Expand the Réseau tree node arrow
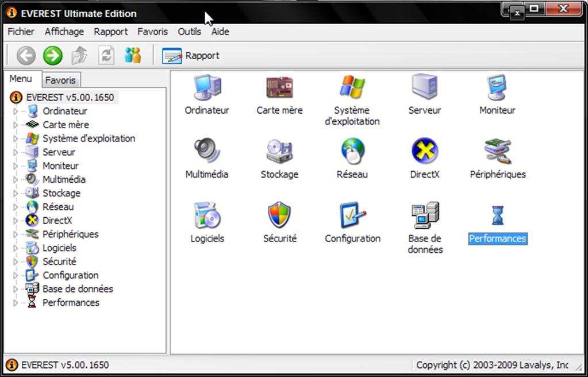This screenshot has width=588, height=377. 16,207
